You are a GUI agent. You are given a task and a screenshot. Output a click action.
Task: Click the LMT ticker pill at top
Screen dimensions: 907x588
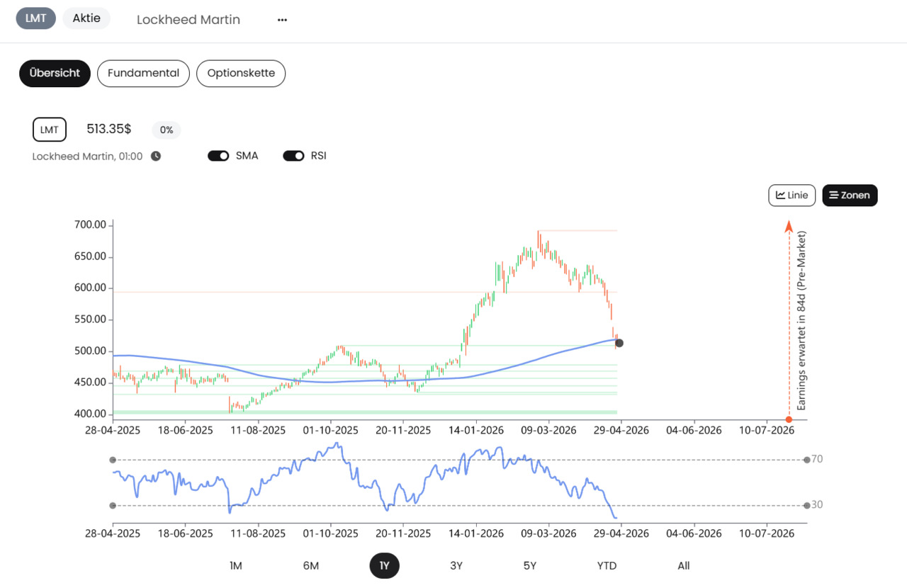(35, 18)
